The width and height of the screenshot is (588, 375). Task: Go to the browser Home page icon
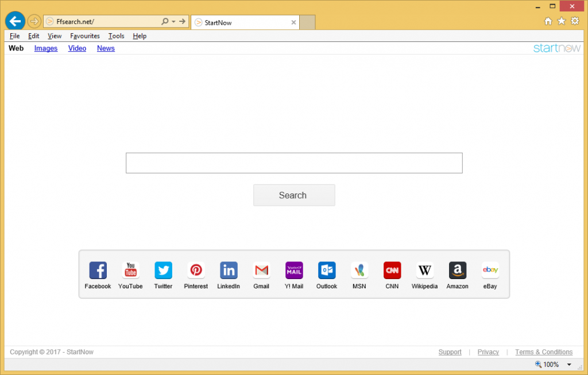(548, 21)
